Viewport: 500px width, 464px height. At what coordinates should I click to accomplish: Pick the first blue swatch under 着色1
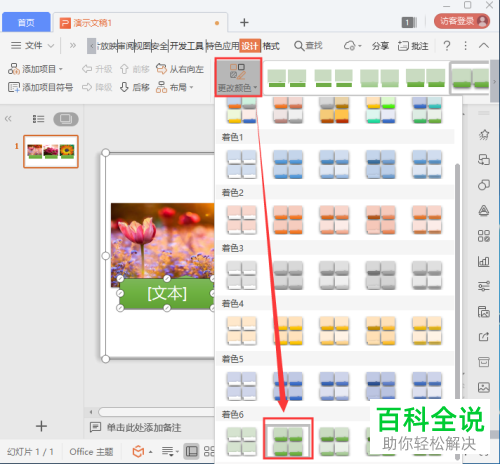(x=242, y=164)
